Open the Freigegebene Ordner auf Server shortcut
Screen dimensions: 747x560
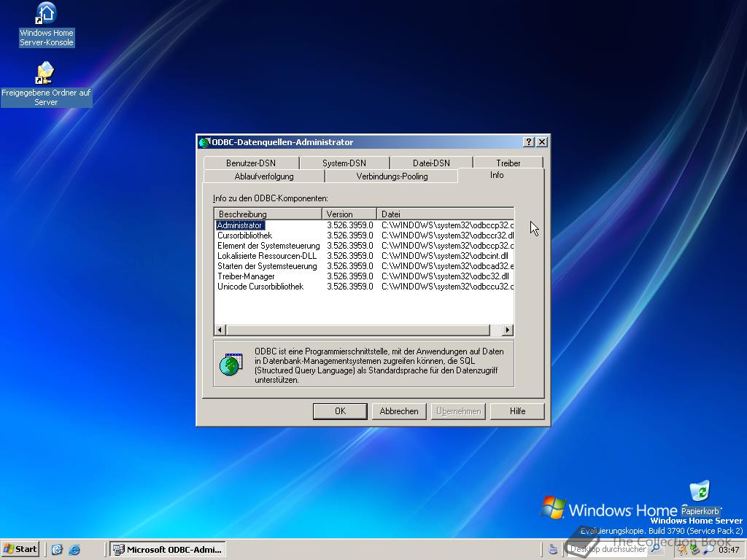tap(46, 85)
